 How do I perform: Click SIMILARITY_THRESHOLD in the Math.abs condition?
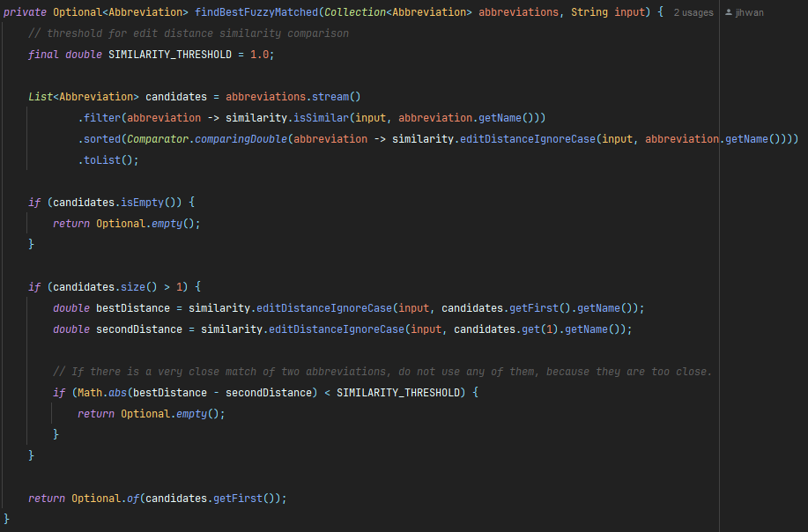[x=397, y=393]
